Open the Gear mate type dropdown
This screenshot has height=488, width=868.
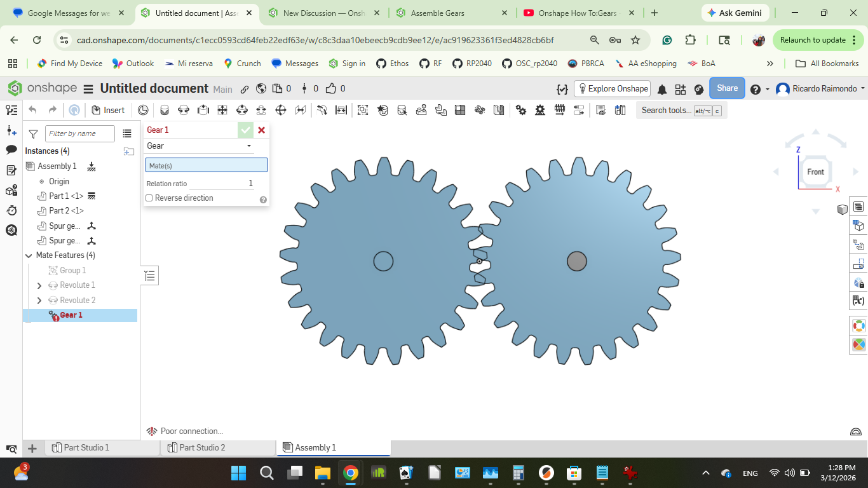pos(200,146)
